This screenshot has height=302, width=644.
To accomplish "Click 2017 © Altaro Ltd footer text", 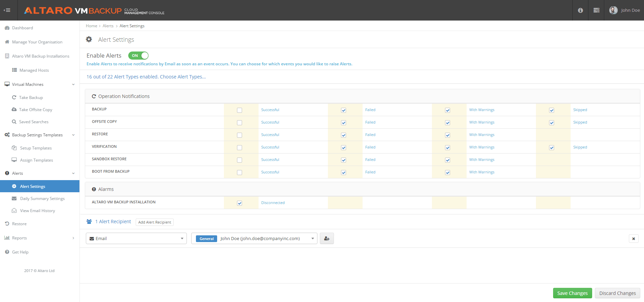I will point(39,271).
